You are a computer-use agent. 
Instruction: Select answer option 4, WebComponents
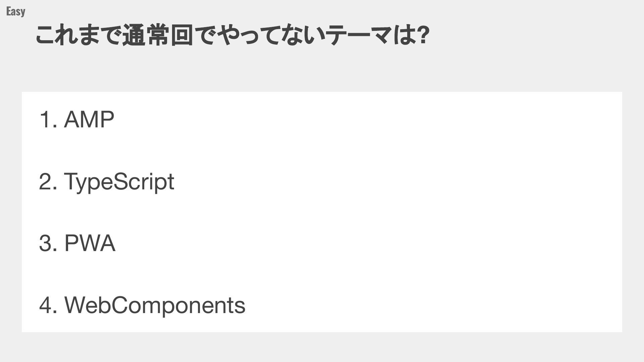[x=142, y=305]
